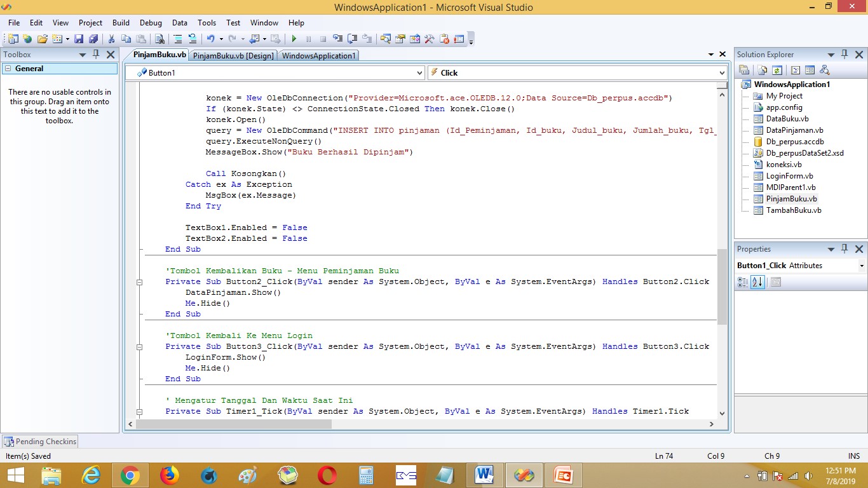The width and height of the screenshot is (868, 488).
Task: Collapse the Button2_Click sub outline
Action: (139, 281)
